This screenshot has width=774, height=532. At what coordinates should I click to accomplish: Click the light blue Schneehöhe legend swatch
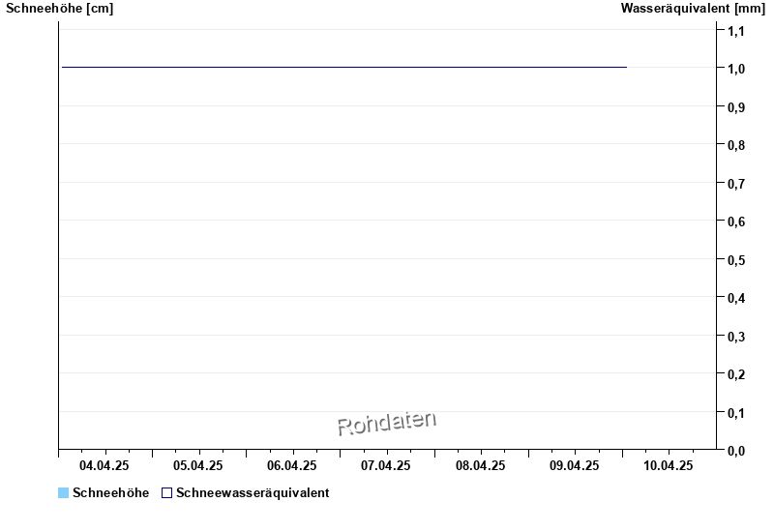(64, 493)
